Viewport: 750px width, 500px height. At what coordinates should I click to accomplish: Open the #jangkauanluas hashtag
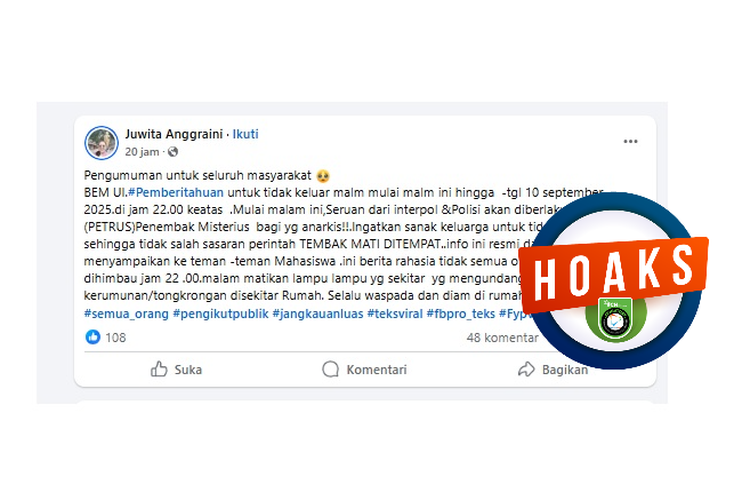coord(318,314)
